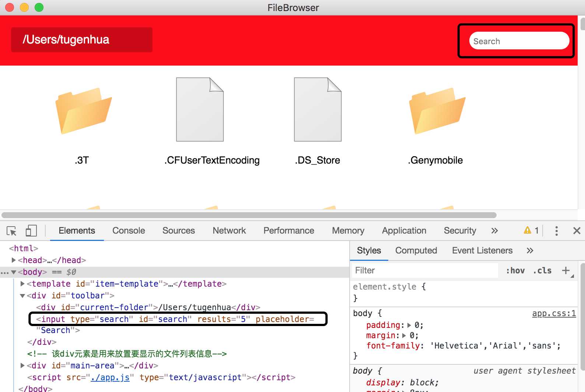Expand the padding shorthand property triangle

(409, 325)
